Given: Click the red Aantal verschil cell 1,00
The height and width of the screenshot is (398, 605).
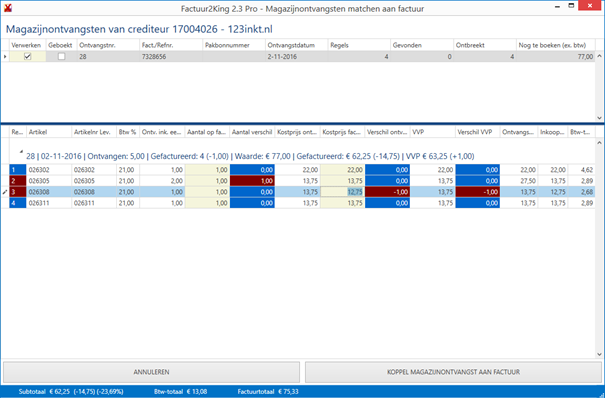Looking at the screenshot, I should pos(252,181).
